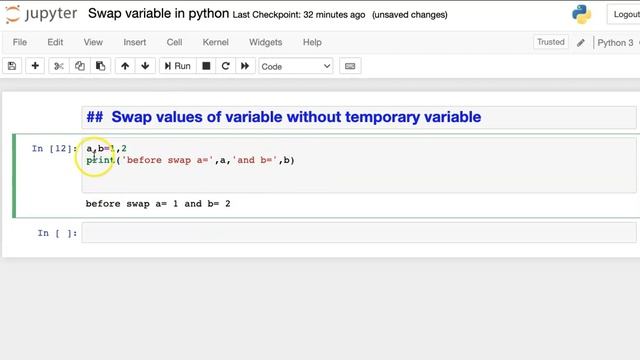Screen dimensions: 640x360
Task: Open the View menu
Action: [93, 42]
